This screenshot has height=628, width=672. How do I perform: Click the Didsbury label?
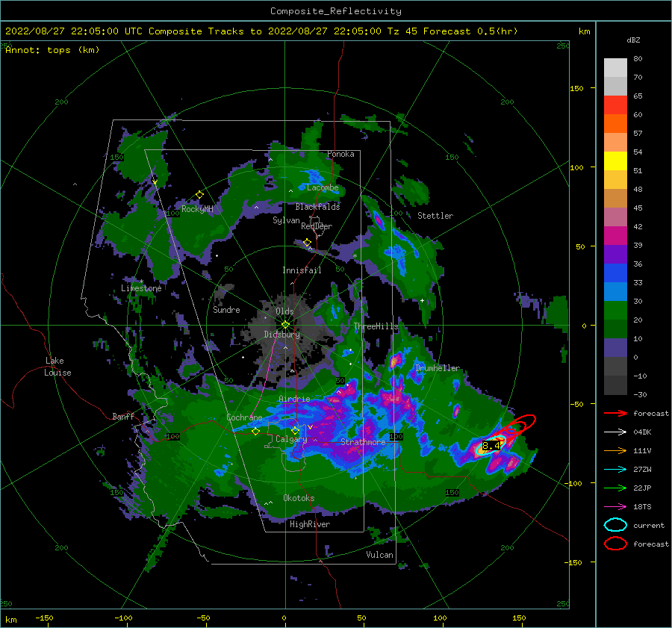click(x=281, y=335)
